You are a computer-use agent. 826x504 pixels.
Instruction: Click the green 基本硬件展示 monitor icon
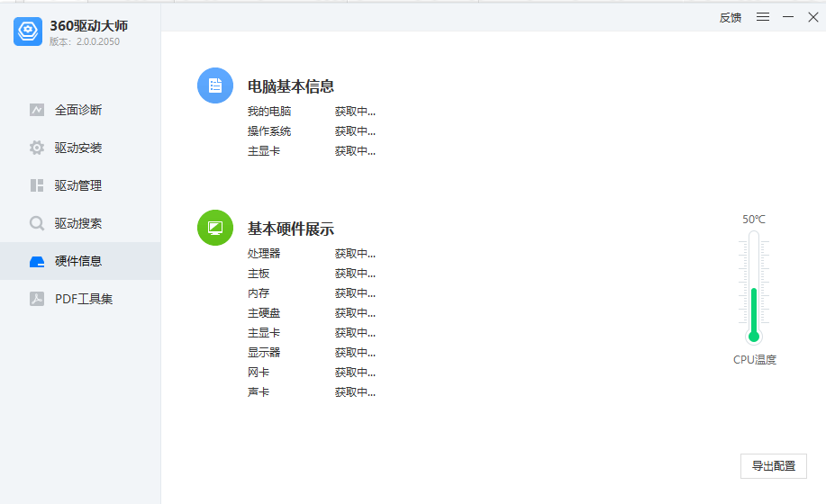coord(215,228)
